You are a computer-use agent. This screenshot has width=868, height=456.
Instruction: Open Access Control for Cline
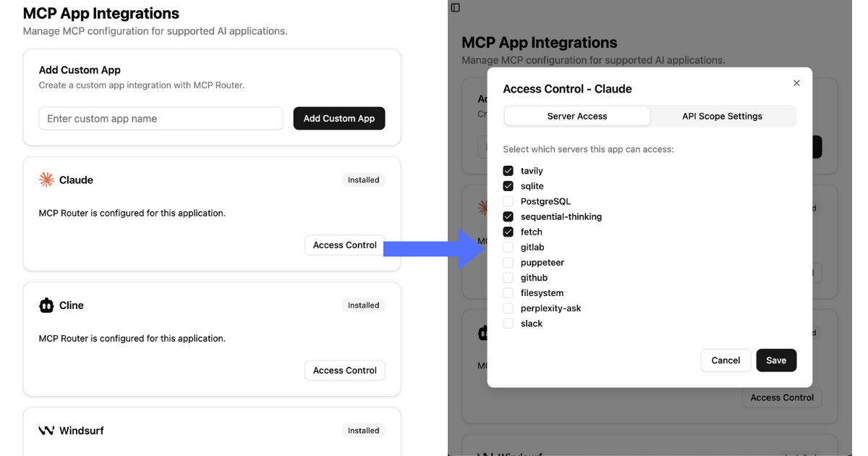pos(344,370)
